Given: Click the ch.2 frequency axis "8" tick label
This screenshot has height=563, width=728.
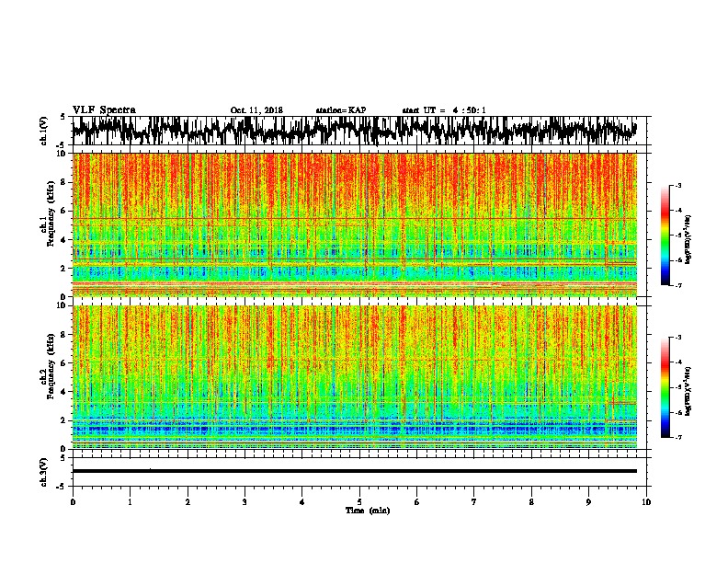Looking at the screenshot, I should (x=63, y=335).
